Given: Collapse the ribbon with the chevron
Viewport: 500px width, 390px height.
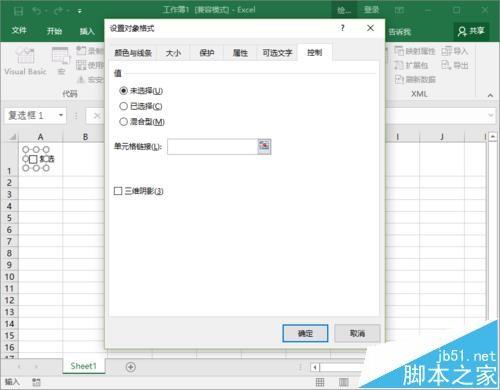Looking at the screenshot, I should click(490, 95).
